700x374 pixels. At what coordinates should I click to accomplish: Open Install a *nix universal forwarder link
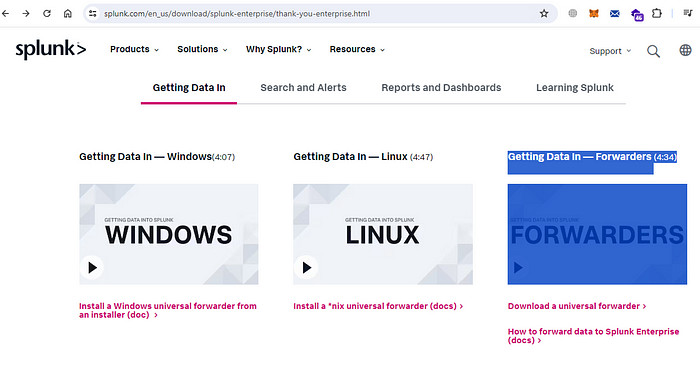point(378,306)
